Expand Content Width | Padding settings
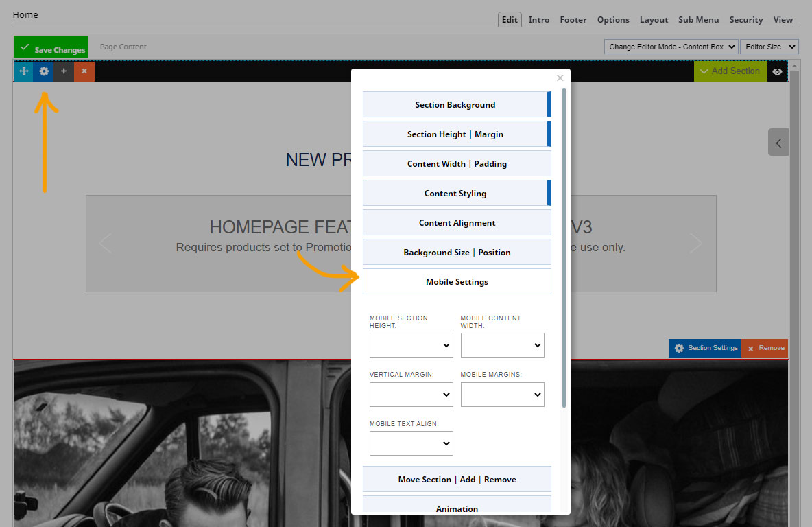The height and width of the screenshot is (527, 812). pos(457,164)
